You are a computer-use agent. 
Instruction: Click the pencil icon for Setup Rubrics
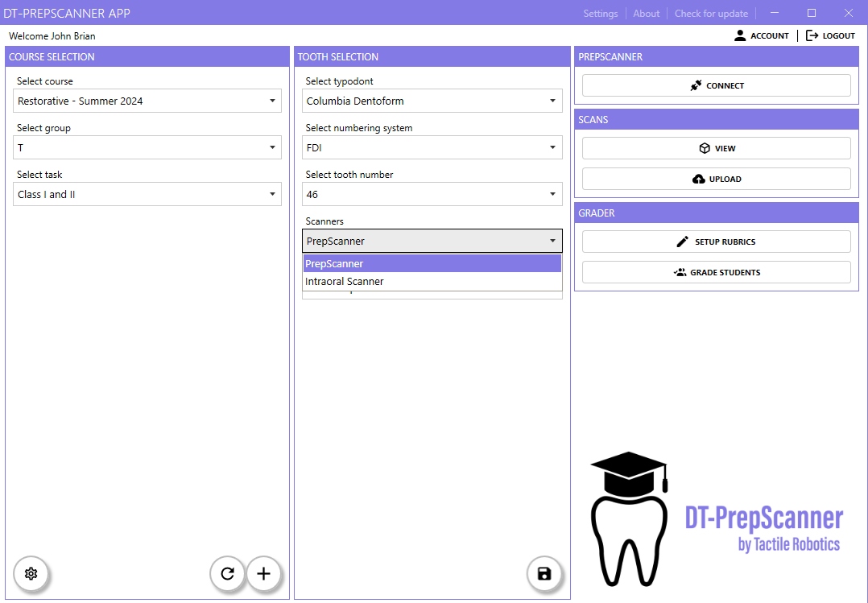tap(683, 242)
